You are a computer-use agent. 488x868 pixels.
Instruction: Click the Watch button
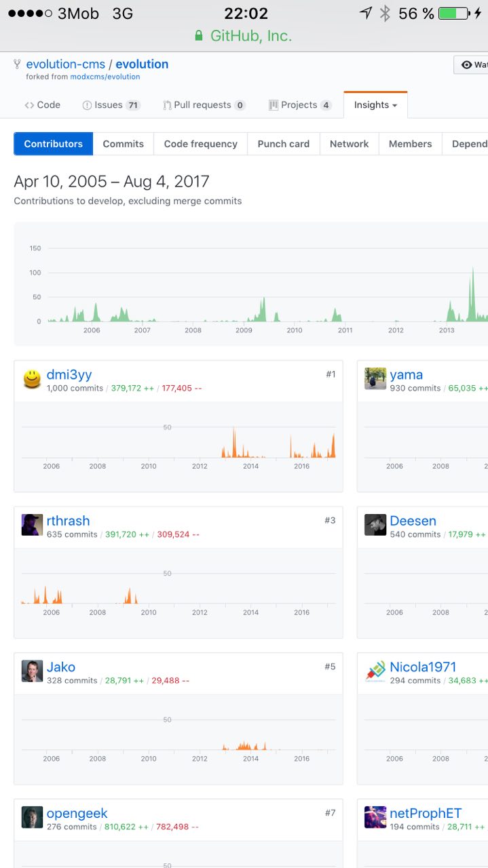click(471, 64)
